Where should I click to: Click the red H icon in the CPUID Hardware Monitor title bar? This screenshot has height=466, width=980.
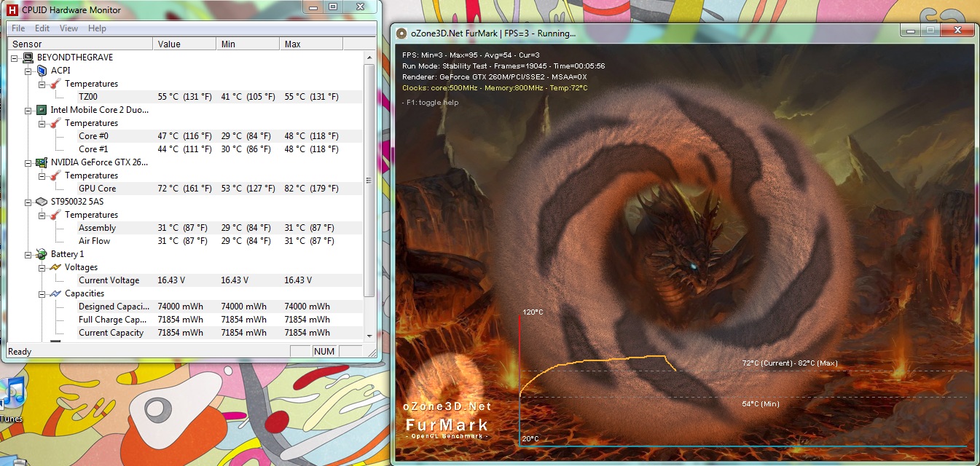12,9
